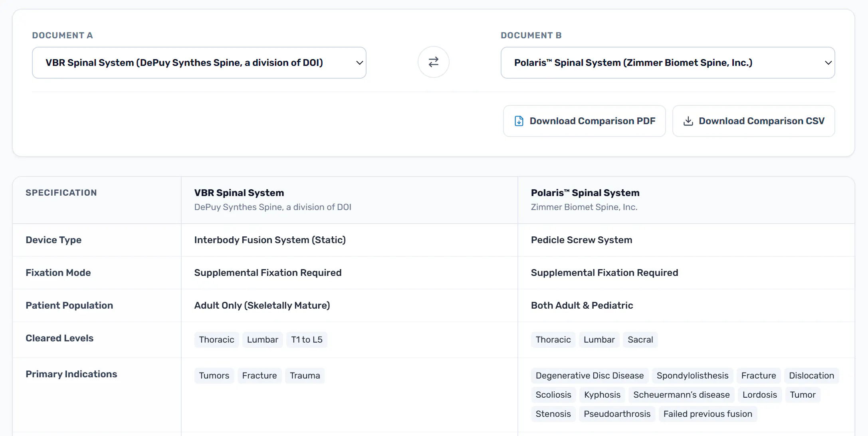
Task: Click the Stenosis tag
Action: [553, 414]
